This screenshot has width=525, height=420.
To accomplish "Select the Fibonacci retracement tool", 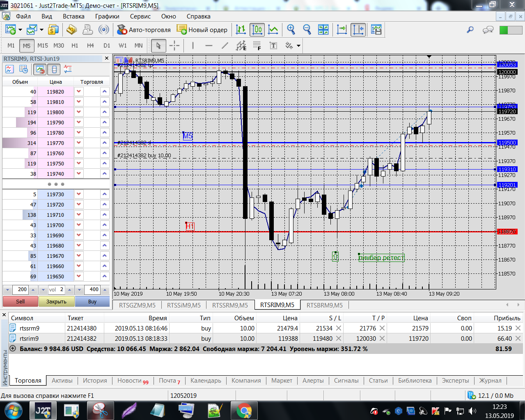I will tap(257, 46).
